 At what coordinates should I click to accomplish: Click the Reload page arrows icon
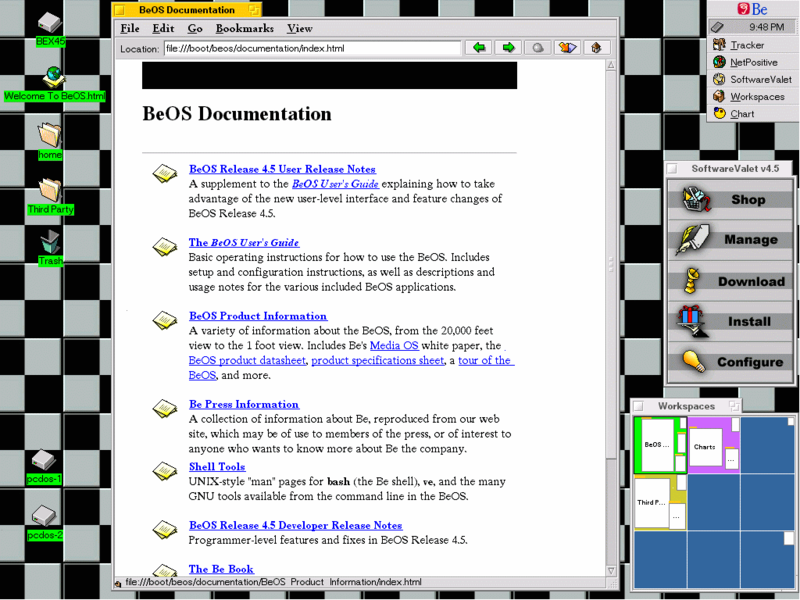(x=565, y=46)
